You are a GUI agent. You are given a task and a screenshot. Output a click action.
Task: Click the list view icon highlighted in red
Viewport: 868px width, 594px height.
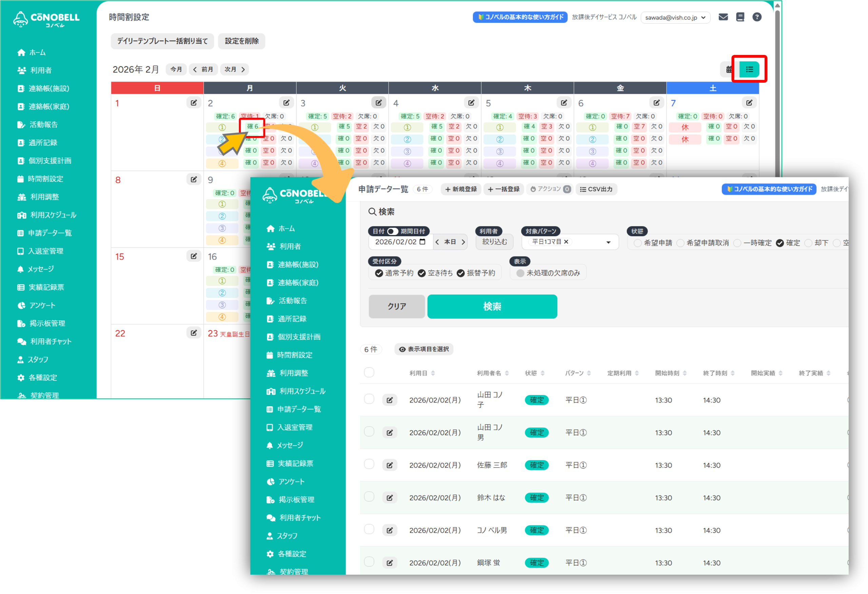pos(749,70)
